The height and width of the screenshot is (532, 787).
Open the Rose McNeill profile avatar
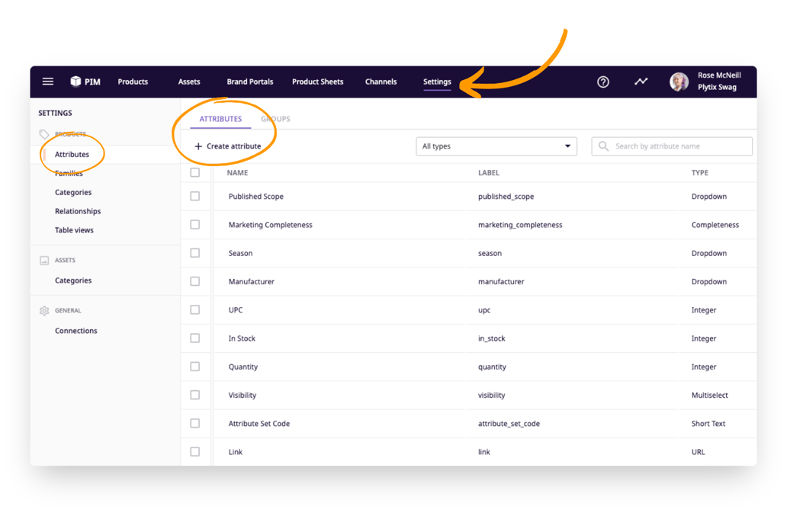click(679, 82)
